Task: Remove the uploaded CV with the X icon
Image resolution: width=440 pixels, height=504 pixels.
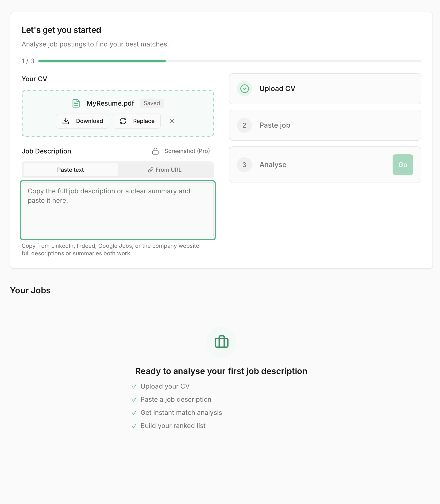Action: [172, 121]
